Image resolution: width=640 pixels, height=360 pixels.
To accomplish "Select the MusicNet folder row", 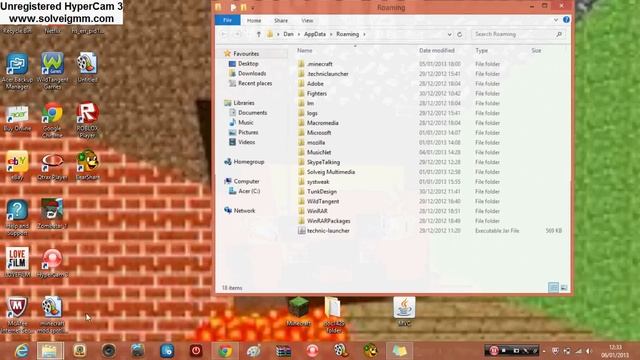I will [431, 152].
